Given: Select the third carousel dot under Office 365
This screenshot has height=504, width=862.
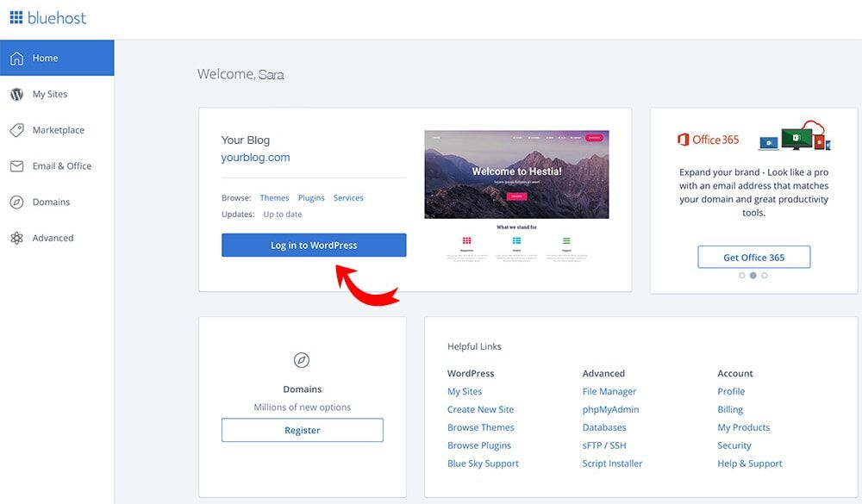Looking at the screenshot, I should (x=765, y=276).
